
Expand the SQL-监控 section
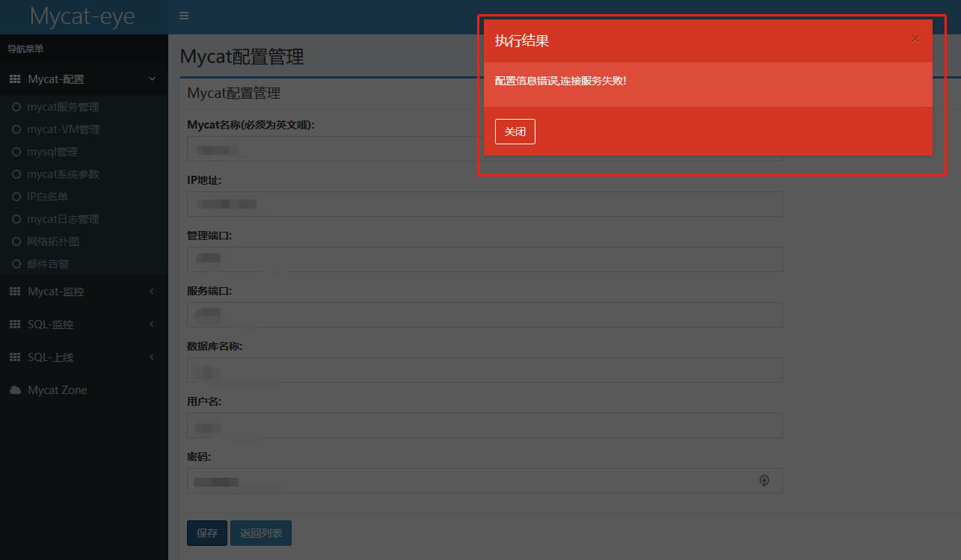point(84,324)
